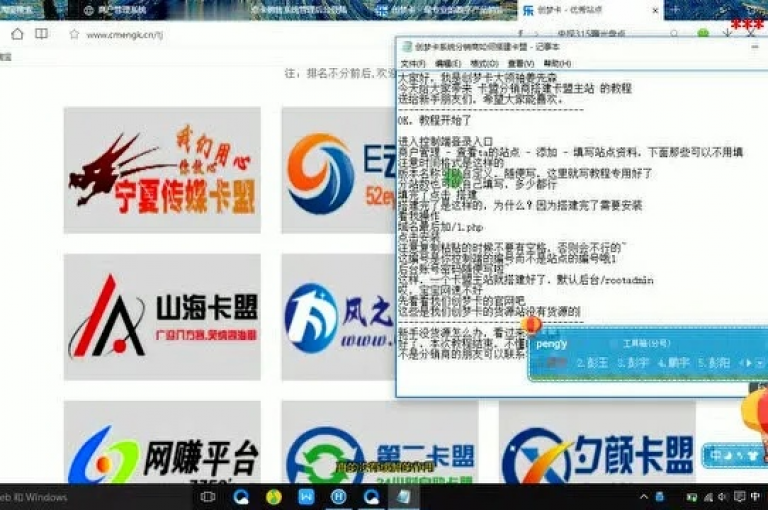Close the active 创梦卡 browser tab
The height and width of the screenshot is (510, 768).
pyautogui.click(x=655, y=10)
